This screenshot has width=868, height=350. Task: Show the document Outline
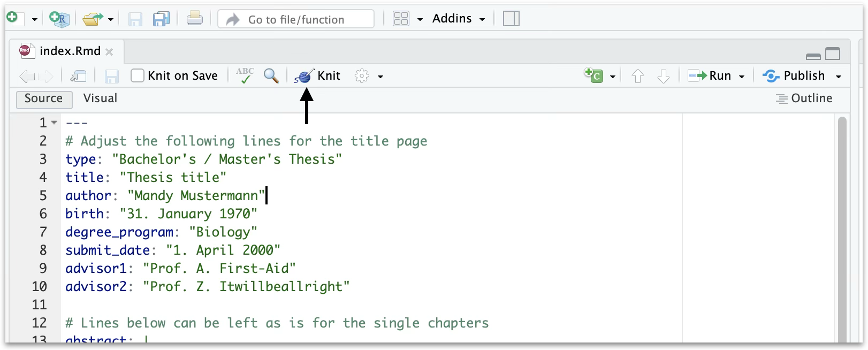[x=804, y=98]
